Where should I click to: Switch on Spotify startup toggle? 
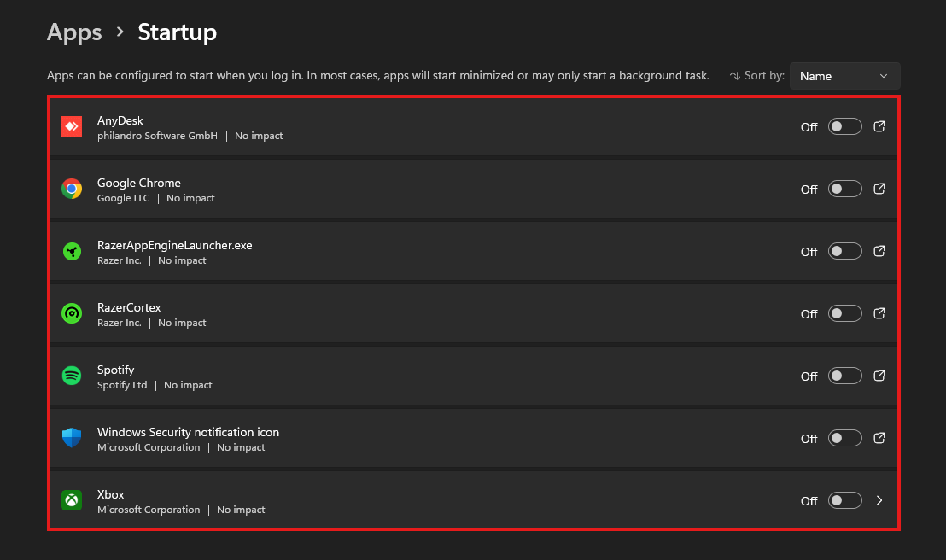pyautogui.click(x=844, y=376)
